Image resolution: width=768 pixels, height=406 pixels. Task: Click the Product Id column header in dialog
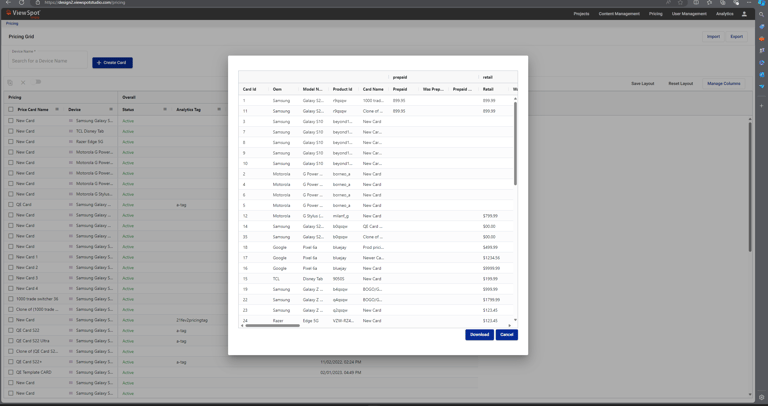point(342,89)
